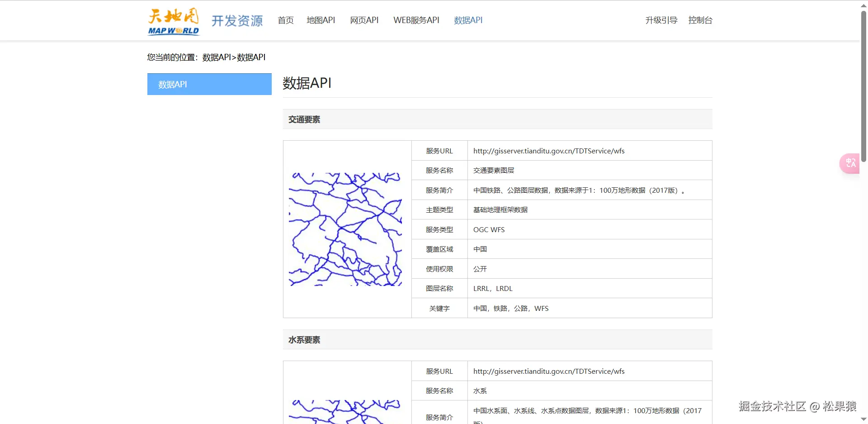Click the 公开 usage permission cell
This screenshot has width=868, height=424.
(x=590, y=269)
